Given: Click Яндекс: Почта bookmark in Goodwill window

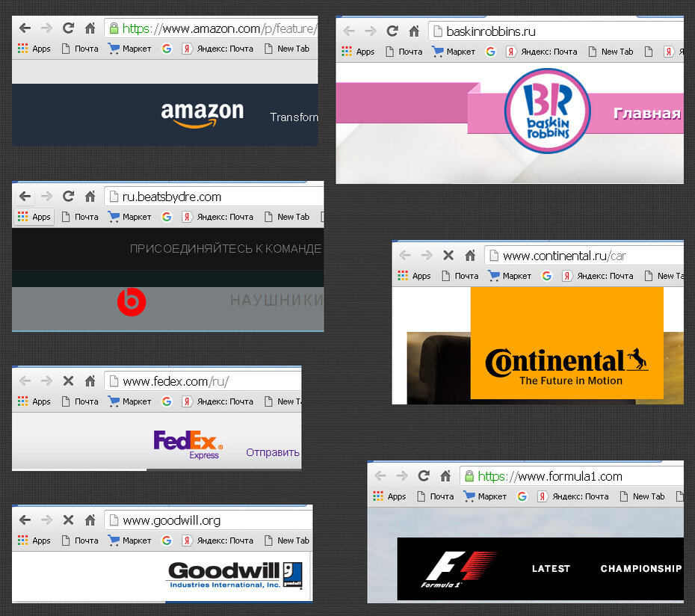Looking at the screenshot, I should (217, 540).
